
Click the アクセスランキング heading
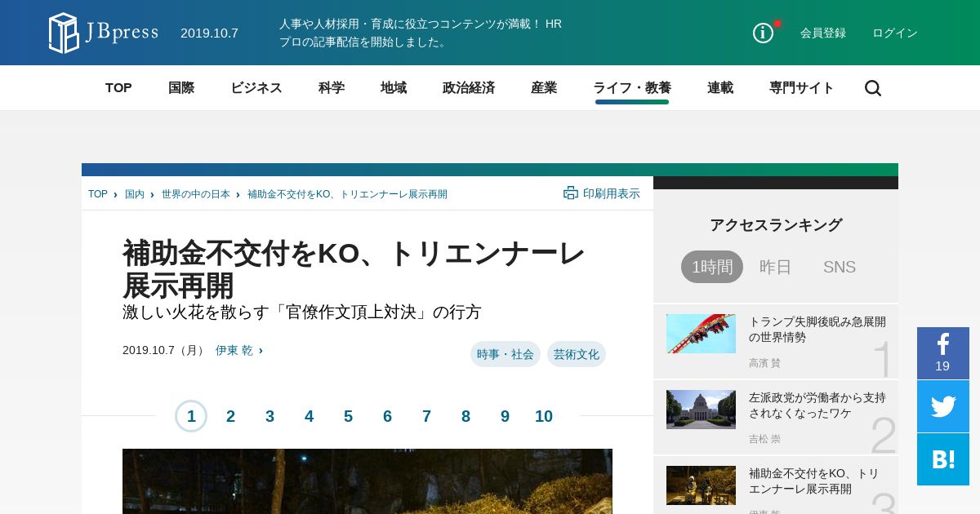tap(776, 225)
